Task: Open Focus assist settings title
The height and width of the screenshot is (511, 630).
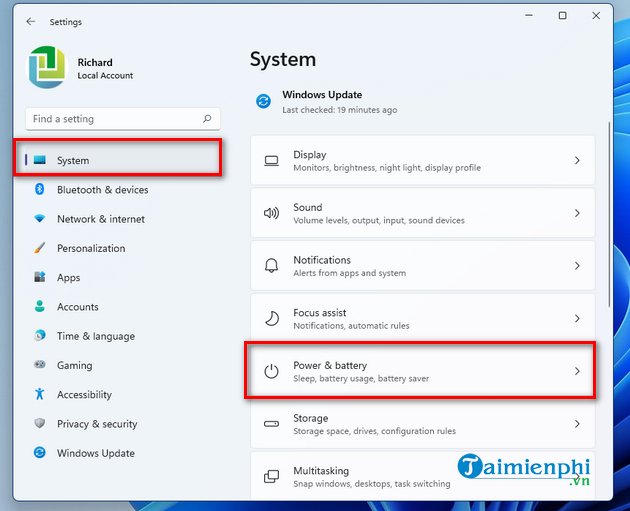Action: 320,313
